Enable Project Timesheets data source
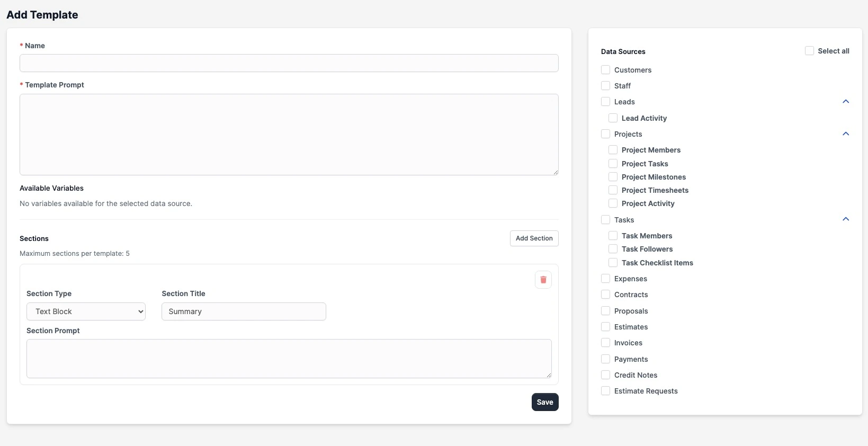The height and width of the screenshot is (446, 868). pyautogui.click(x=613, y=190)
